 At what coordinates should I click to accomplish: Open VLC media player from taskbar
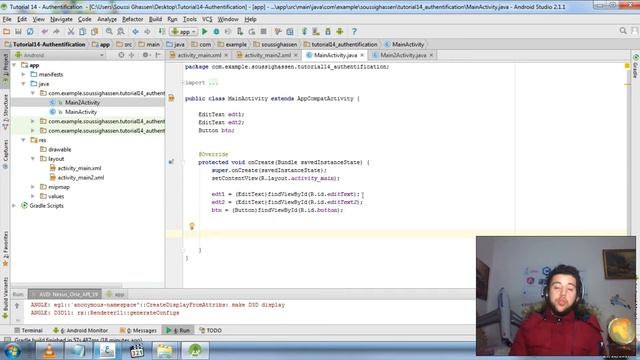pos(49,351)
